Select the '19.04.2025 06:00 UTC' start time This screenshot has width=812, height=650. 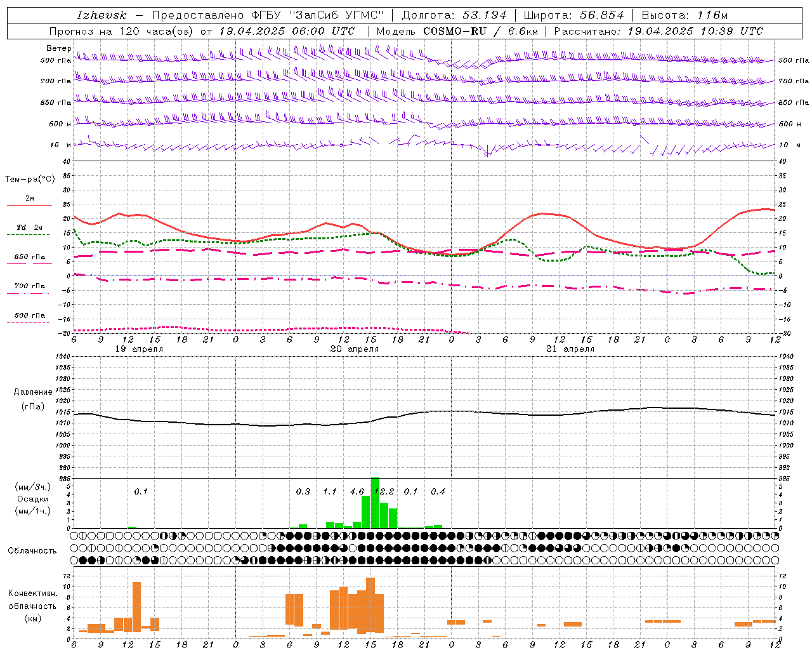coord(287,31)
